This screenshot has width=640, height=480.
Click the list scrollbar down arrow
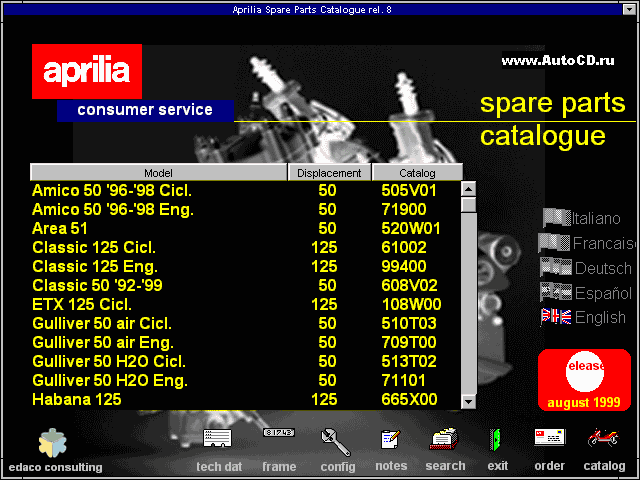click(x=468, y=402)
